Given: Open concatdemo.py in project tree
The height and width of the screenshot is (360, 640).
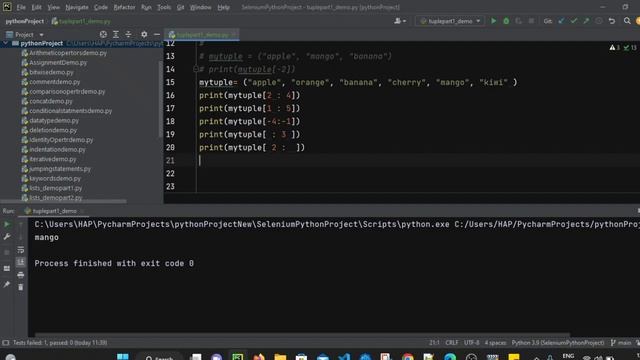Looking at the screenshot, I should (51, 101).
